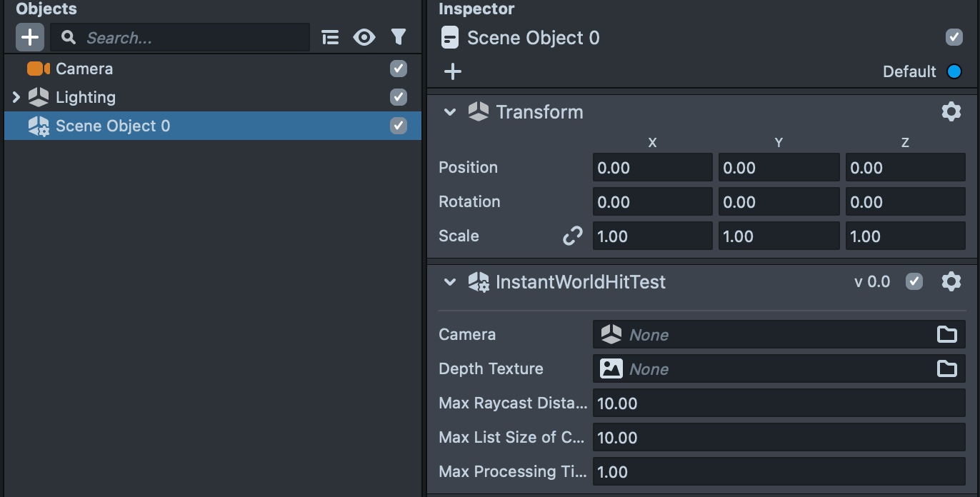The width and height of the screenshot is (980, 497).
Task: Open InstantWorldHitTest gear settings
Action: [x=951, y=281]
